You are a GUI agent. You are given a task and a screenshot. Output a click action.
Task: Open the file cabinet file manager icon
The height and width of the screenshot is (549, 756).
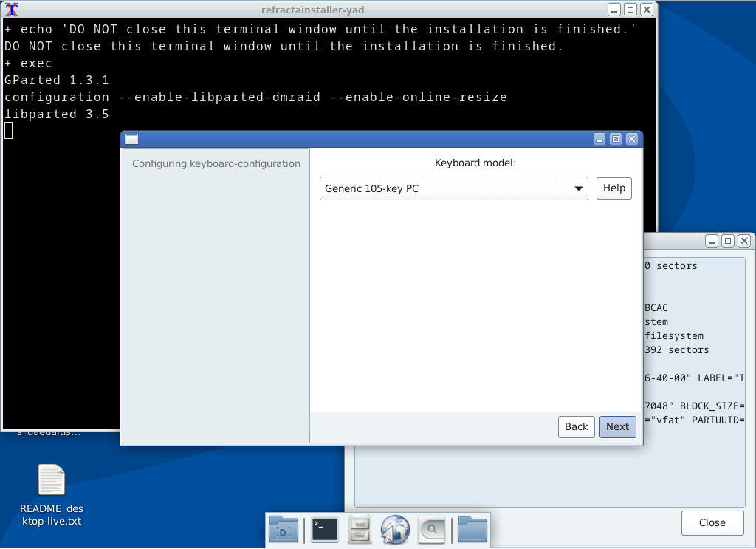[x=360, y=530]
